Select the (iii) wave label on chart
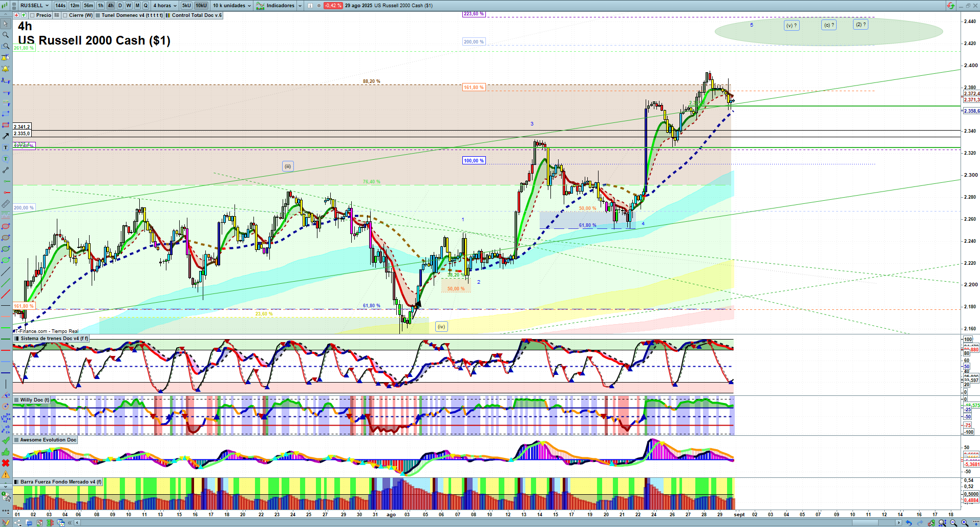980x527 pixels. 288,166
